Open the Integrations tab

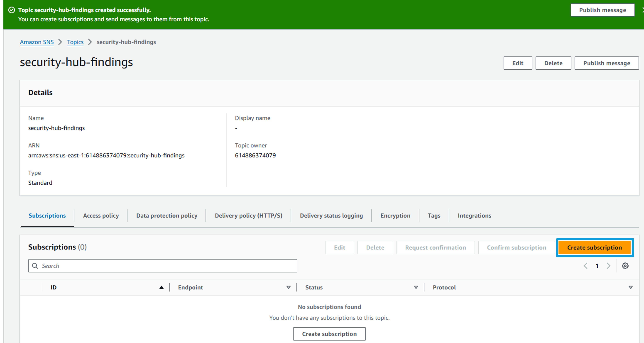tap(474, 215)
